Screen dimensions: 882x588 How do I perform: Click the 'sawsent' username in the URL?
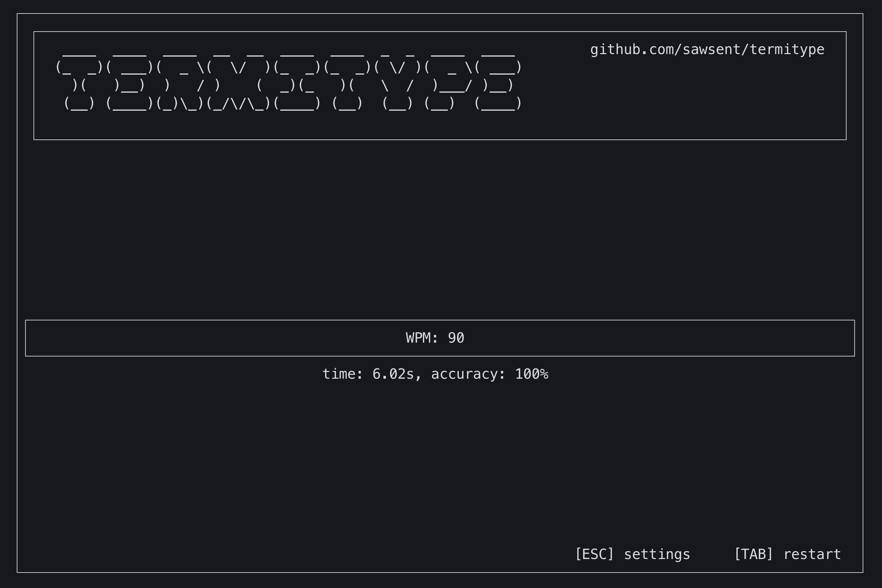[x=711, y=50]
